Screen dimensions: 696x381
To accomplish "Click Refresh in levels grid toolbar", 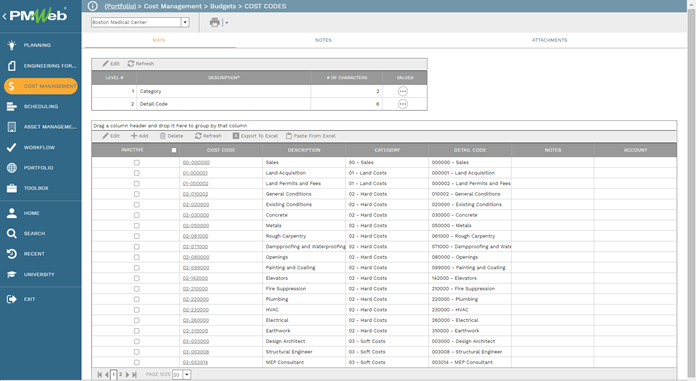I will pyautogui.click(x=141, y=64).
